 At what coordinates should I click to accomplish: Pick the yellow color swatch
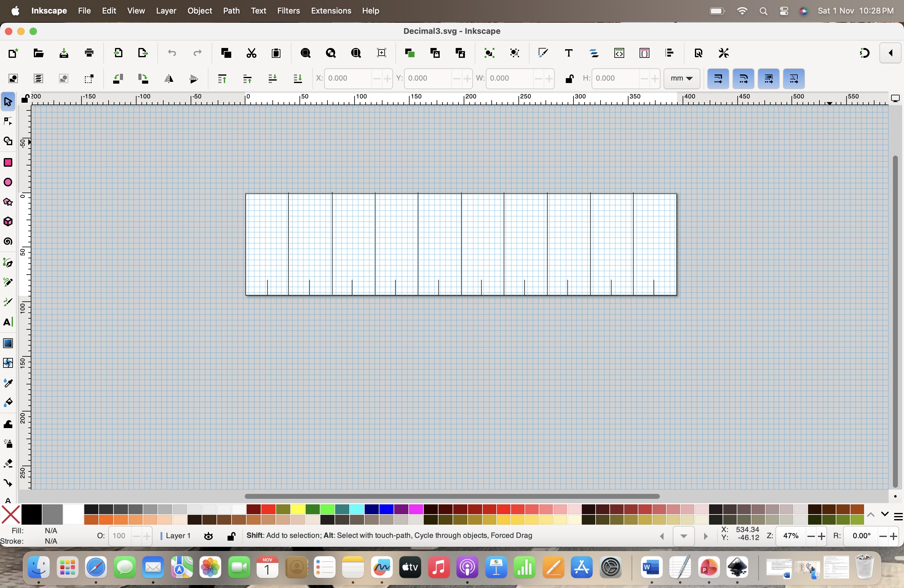click(x=298, y=509)
